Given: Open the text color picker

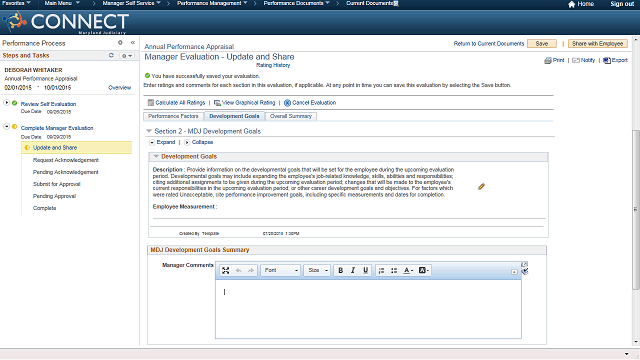Looking at the screenshot, I should (408, 270).
